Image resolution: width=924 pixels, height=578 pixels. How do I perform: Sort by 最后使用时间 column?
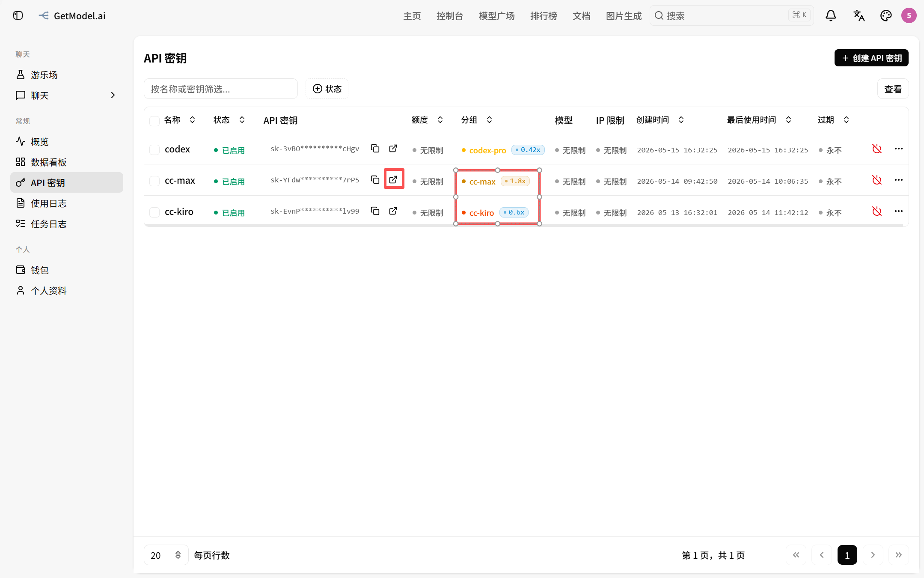pyautogui.click(x=760, y=120)
